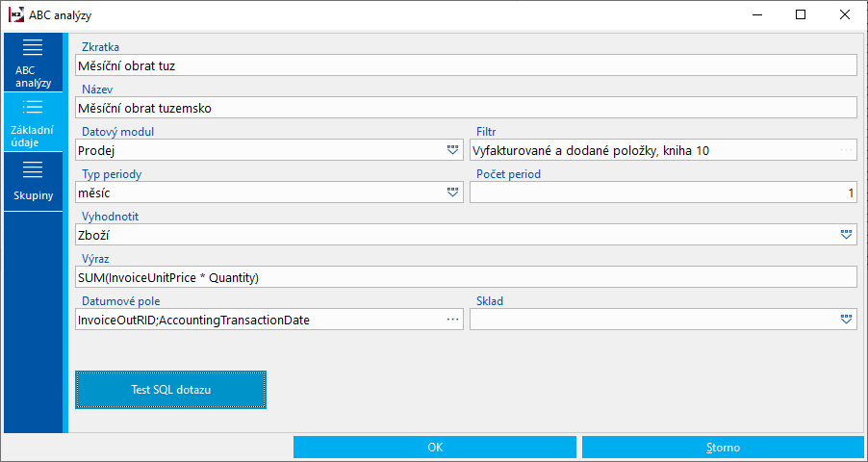Open the Datumové pole ellipsis picker

tap(453, 319)
